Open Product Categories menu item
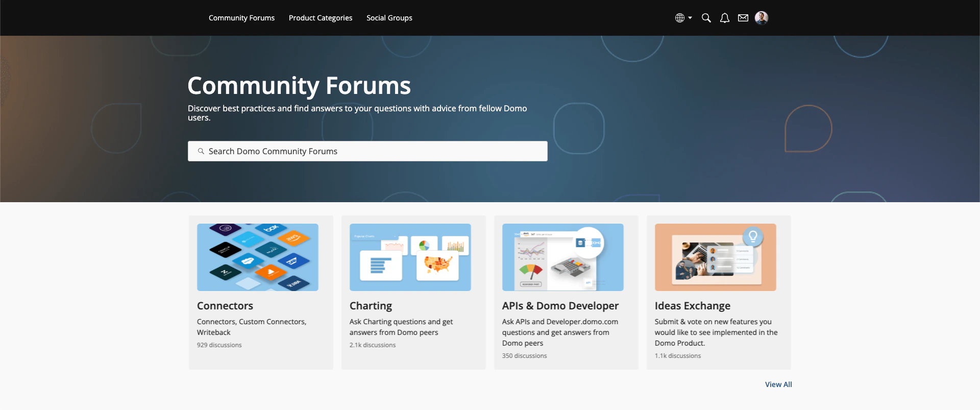Screen dimensions: 980x410 (321, 18)
